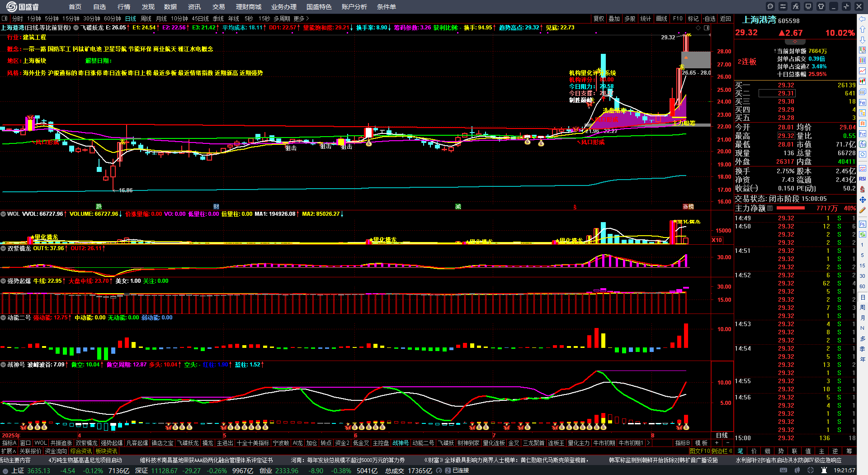Image resolution: width=868 pixels, height=475 pixels.
Task: Toggle the circle button beside 双紫檎龙 panel
Action: 3,248
